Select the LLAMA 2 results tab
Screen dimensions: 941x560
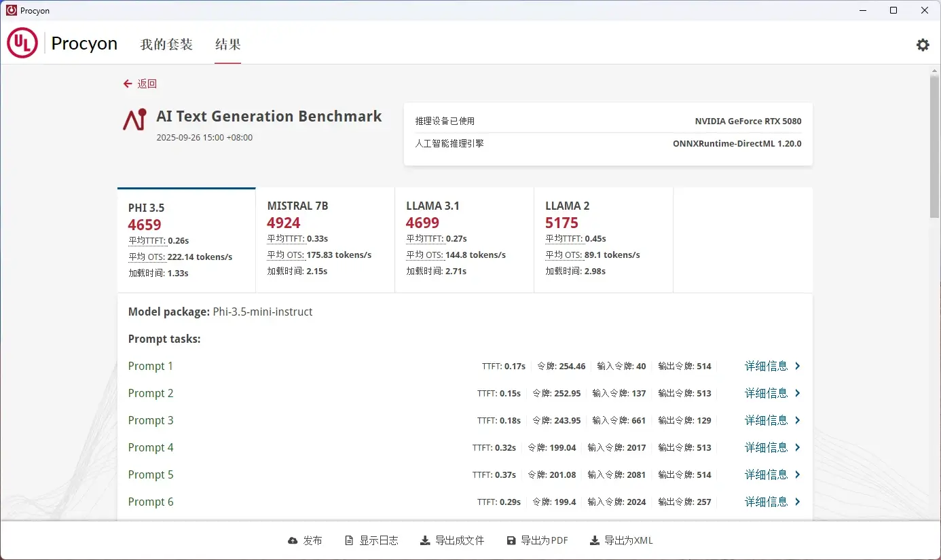coord(604,240)
